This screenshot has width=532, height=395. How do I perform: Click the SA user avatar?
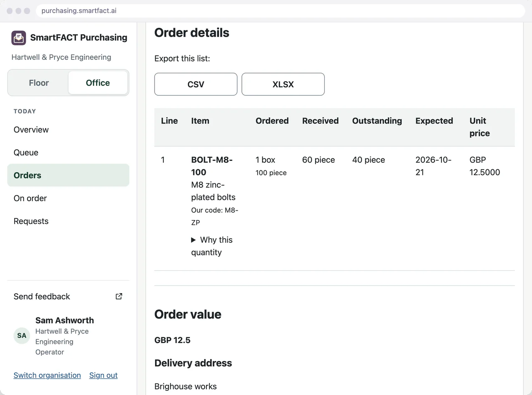coord(22,336)
